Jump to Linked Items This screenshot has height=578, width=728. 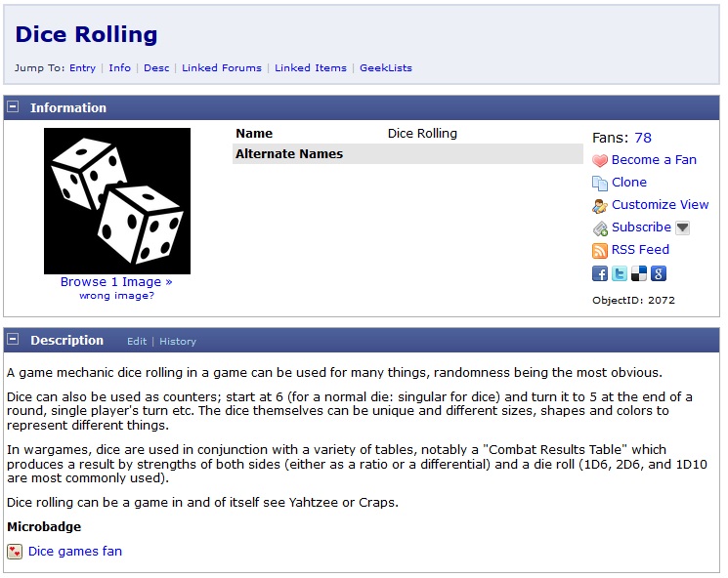pos(311,67)
